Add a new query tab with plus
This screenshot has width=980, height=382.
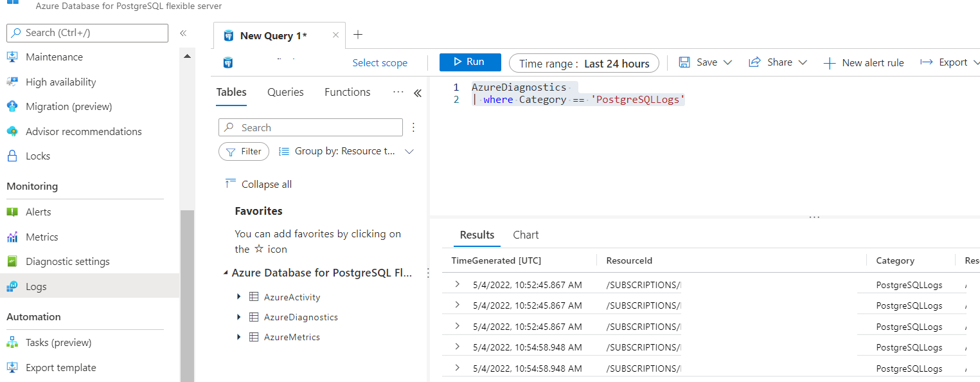click(x=359, y=35)
